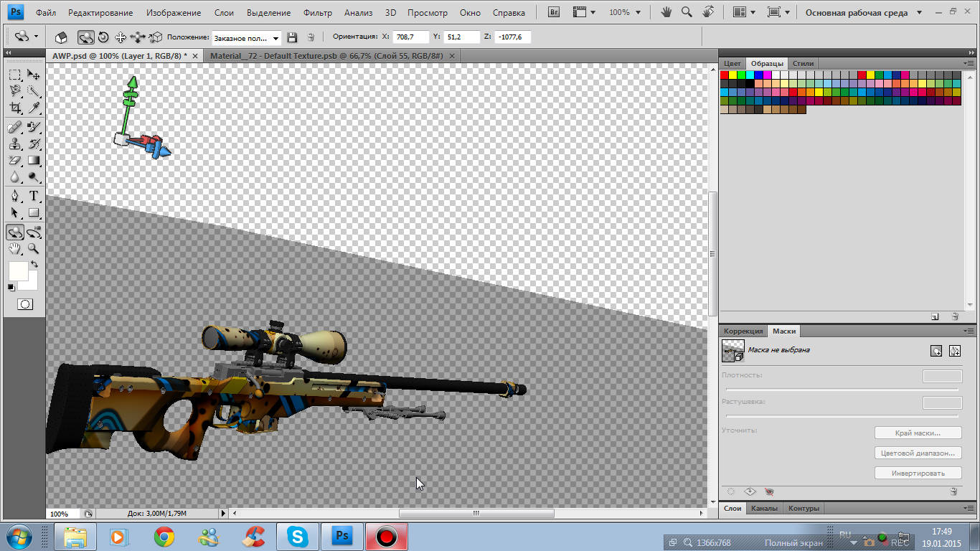Screen dimensions: 980x551
Task: Choose the Gradient tool
Action: pos(34,161)
